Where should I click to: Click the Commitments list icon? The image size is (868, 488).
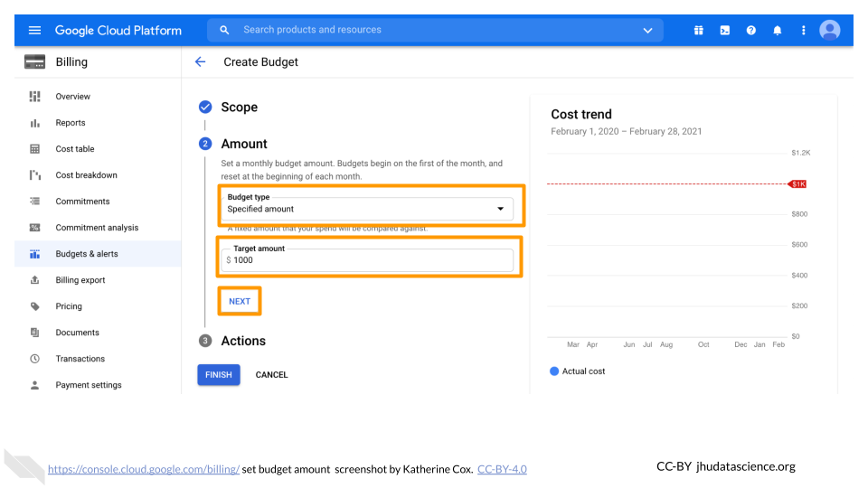(x=35, y=202)
